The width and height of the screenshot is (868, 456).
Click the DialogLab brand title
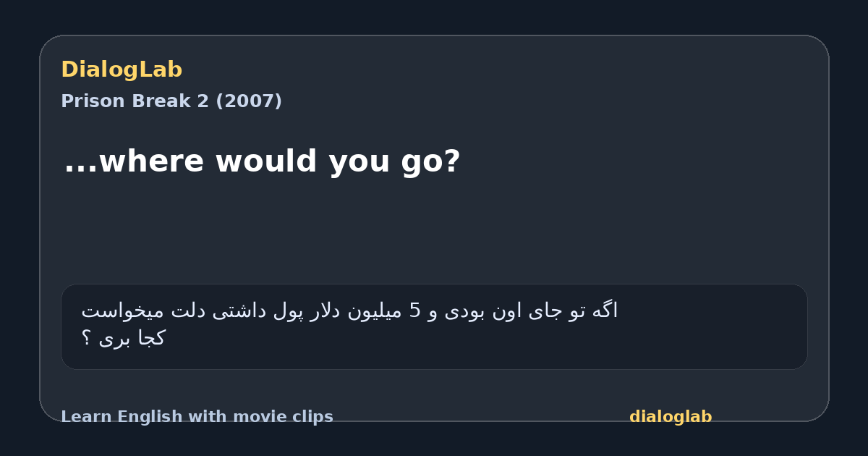point(122,70)
